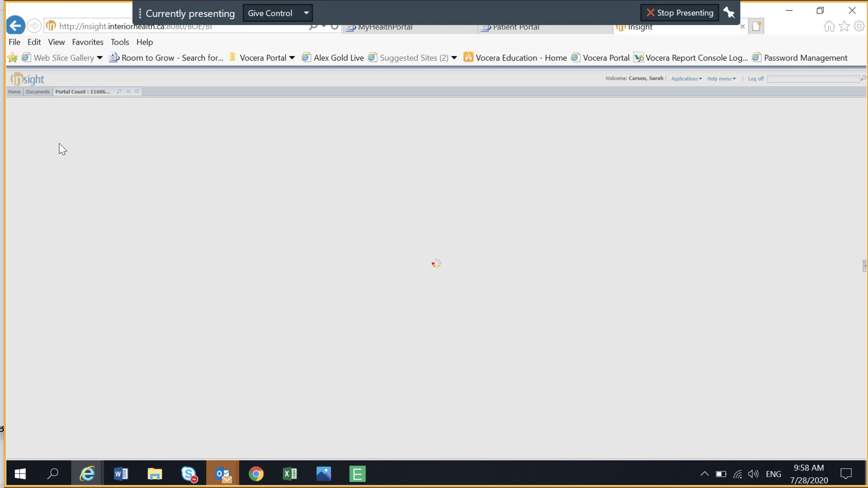This screenshot has width=868, height=488.
Task: Close the Portal Count tab
Action: coord(137,92)
